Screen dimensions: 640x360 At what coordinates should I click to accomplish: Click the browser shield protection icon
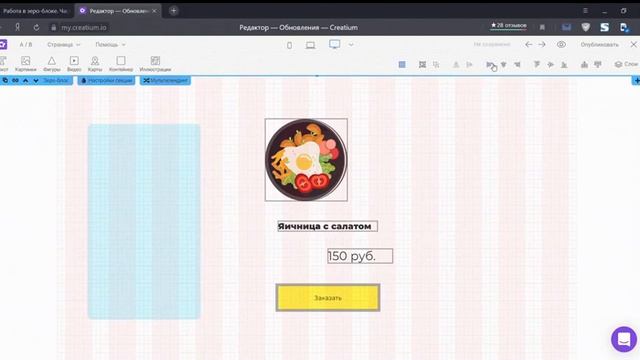coord(586,27)
